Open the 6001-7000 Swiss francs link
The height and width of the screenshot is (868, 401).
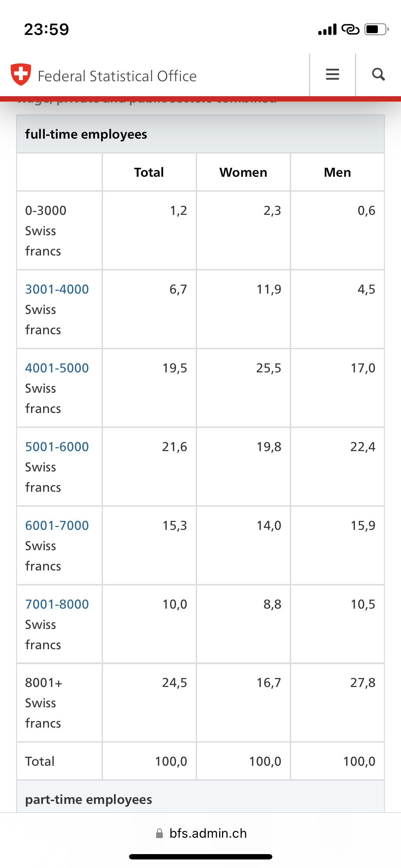(57, 526)
